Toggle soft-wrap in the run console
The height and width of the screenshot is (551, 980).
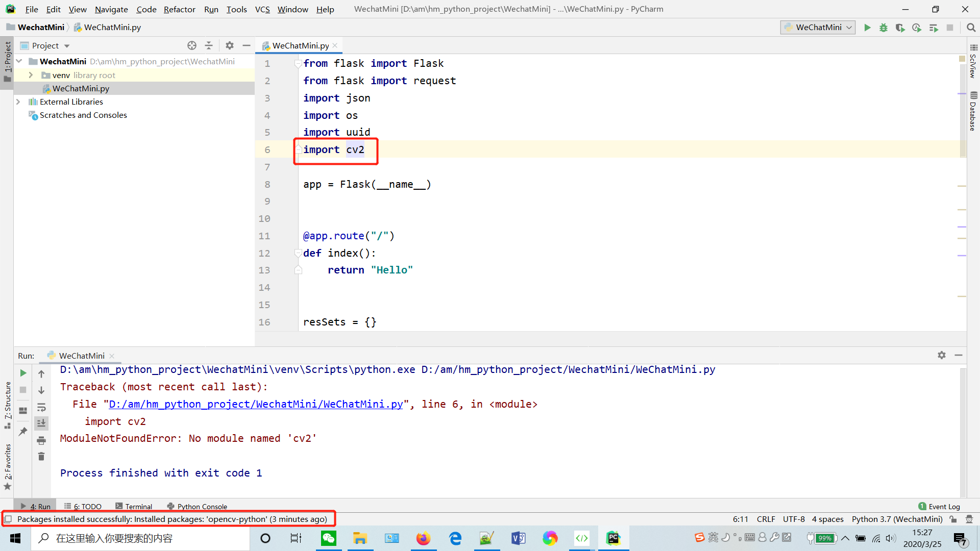41,408
